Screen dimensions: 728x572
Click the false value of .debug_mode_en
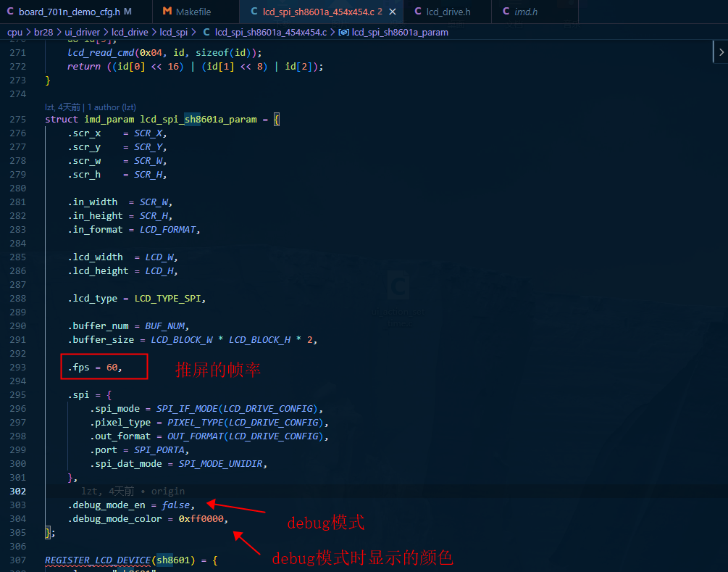coord(175,505)
